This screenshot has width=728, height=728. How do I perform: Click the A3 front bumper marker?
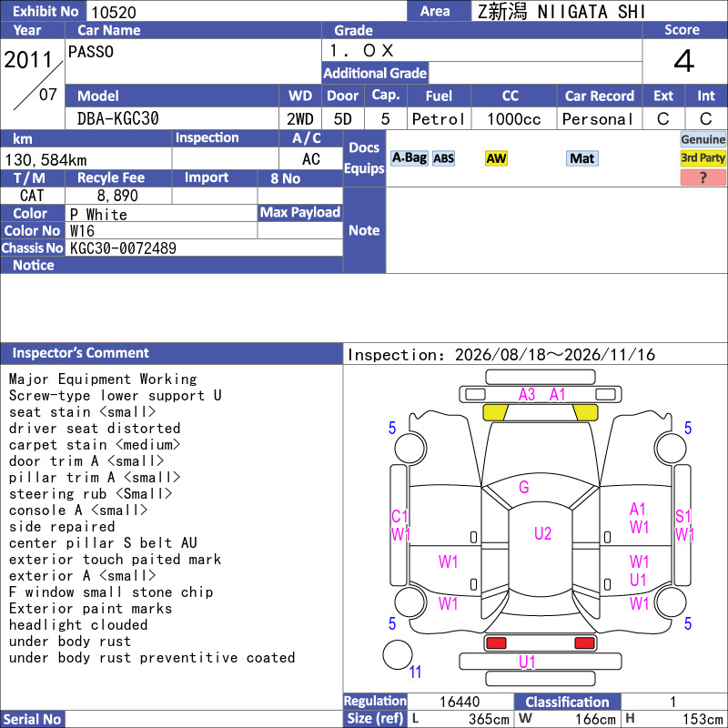coord(527,395)
